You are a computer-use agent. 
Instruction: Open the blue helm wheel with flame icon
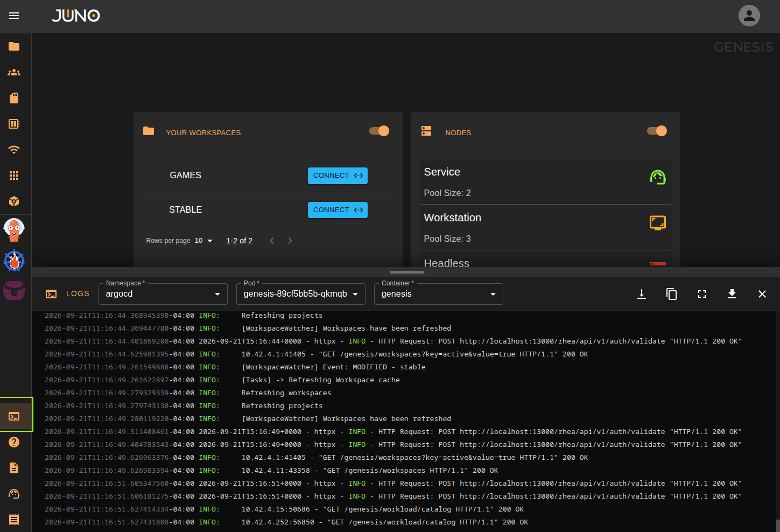[x=14, y=261]
